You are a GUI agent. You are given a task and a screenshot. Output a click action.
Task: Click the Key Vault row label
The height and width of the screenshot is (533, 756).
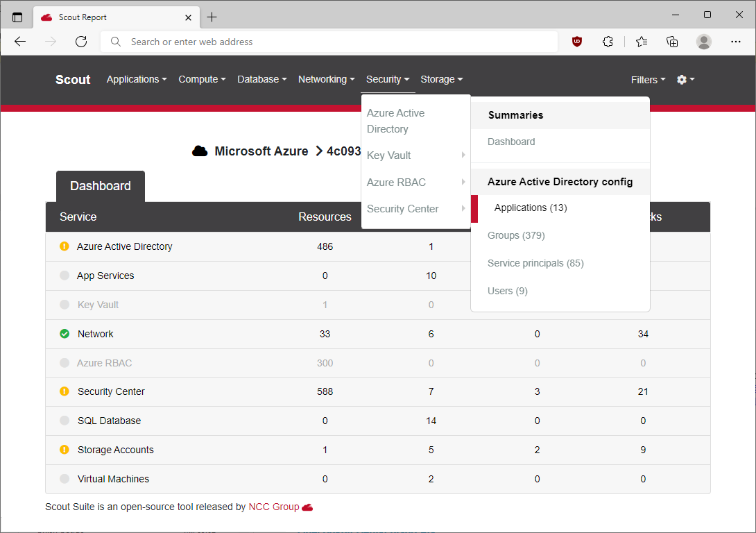point(98,305)
